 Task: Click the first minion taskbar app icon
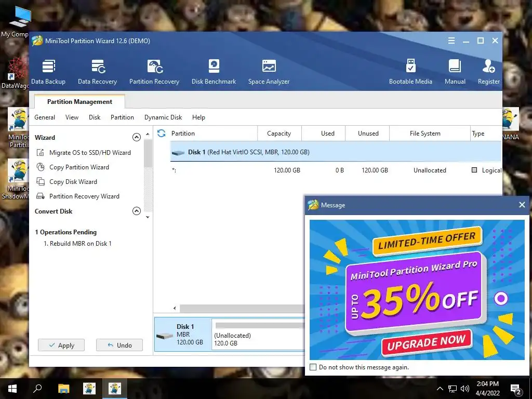[89, 389]
